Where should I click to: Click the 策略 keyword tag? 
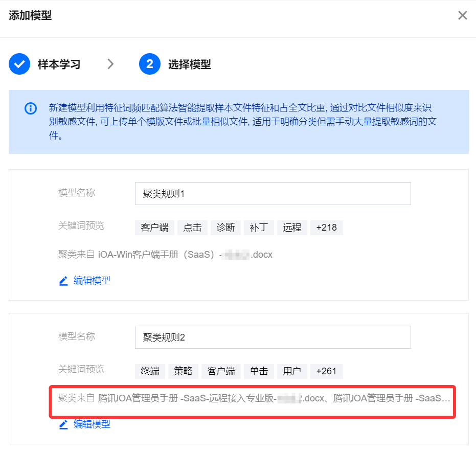183,371
